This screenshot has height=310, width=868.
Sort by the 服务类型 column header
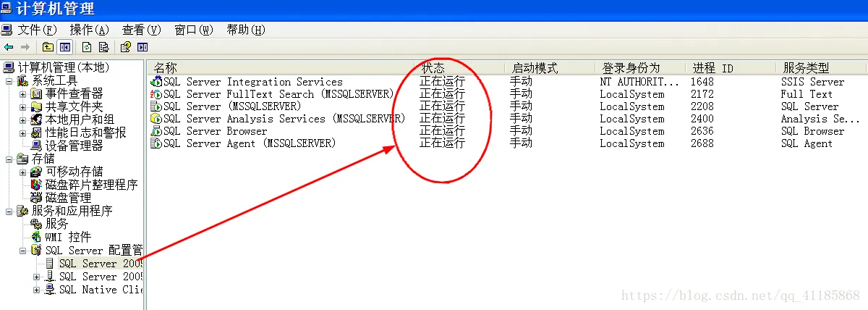[x=822, y=67]
